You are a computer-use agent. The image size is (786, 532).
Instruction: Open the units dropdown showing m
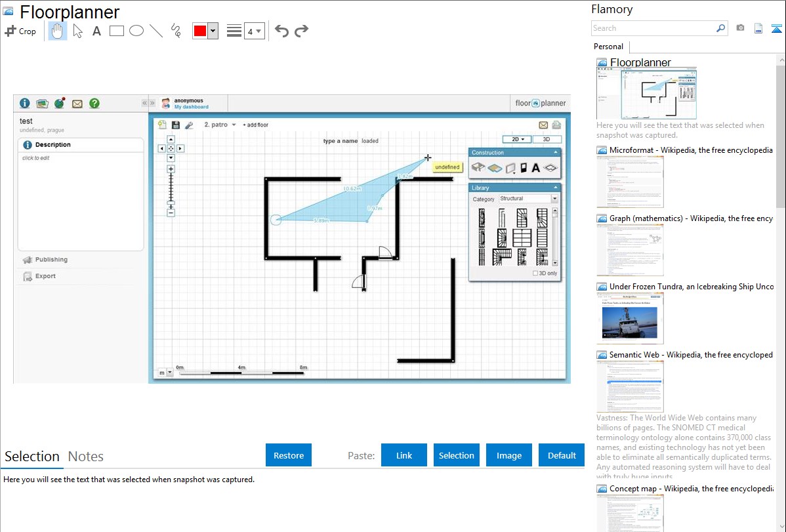(x=166, y=373)
